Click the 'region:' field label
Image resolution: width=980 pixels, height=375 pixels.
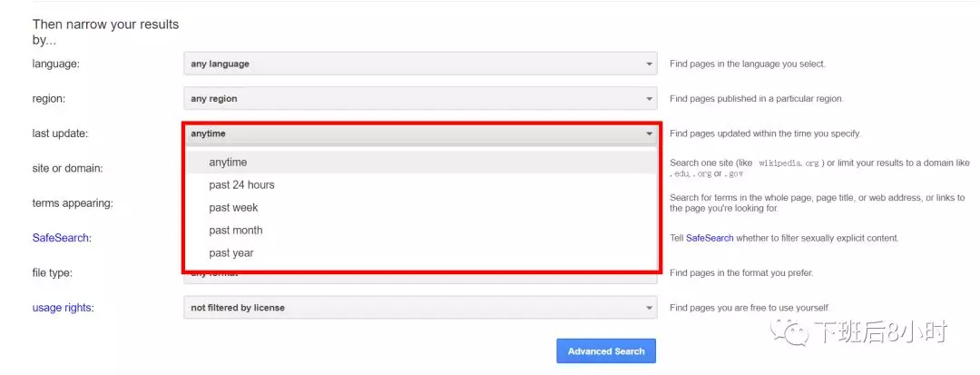49,99
